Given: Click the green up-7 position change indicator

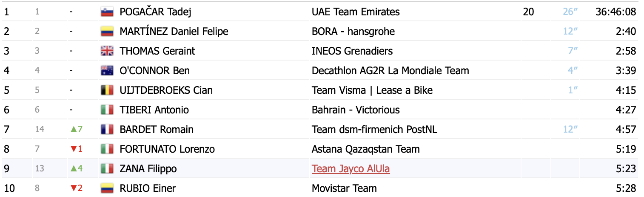Looking at the screenshot, I should point(76,130).
